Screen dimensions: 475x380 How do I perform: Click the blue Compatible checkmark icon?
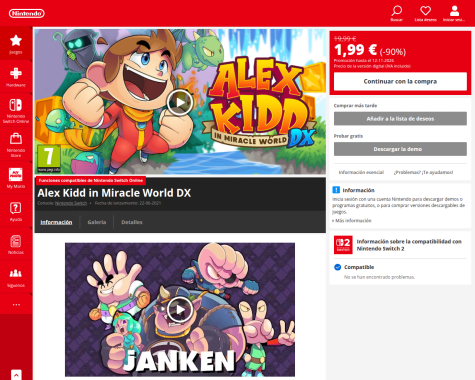tap(337, 267)
